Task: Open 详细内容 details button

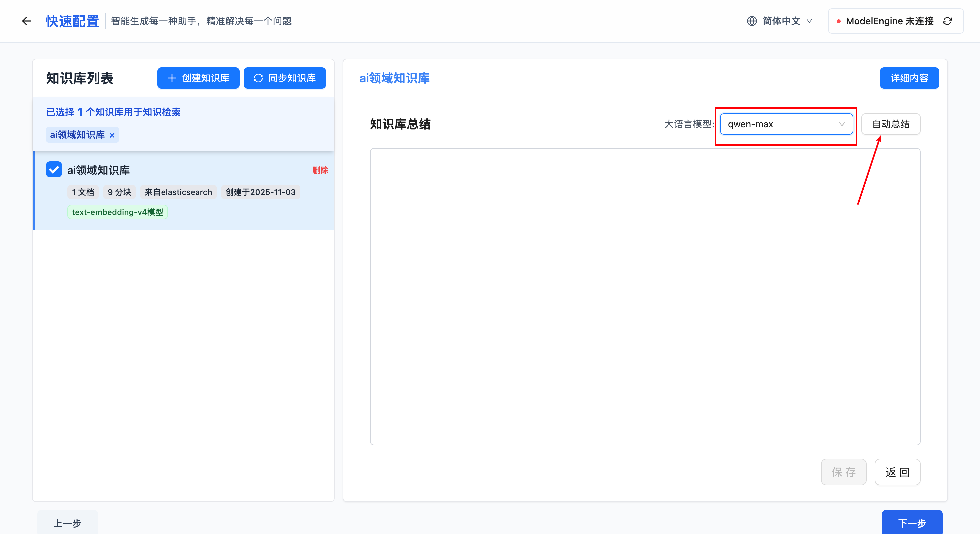Action: tap(909, 78)
